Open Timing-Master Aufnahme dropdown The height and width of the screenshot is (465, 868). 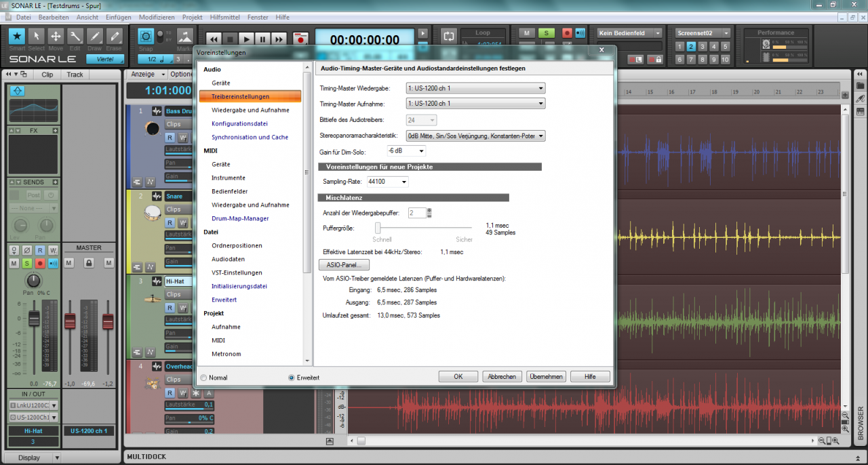pyautogui.click(x=475, y=104)
